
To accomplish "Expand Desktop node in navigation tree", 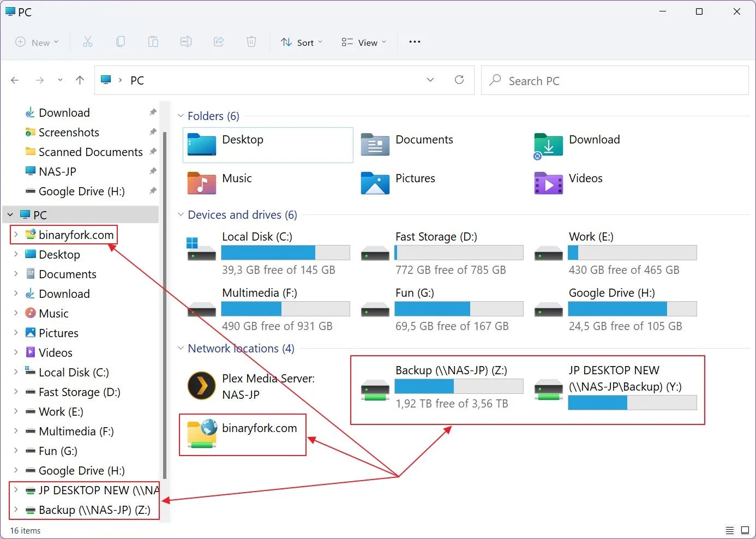I will click(x=16, y=254).
